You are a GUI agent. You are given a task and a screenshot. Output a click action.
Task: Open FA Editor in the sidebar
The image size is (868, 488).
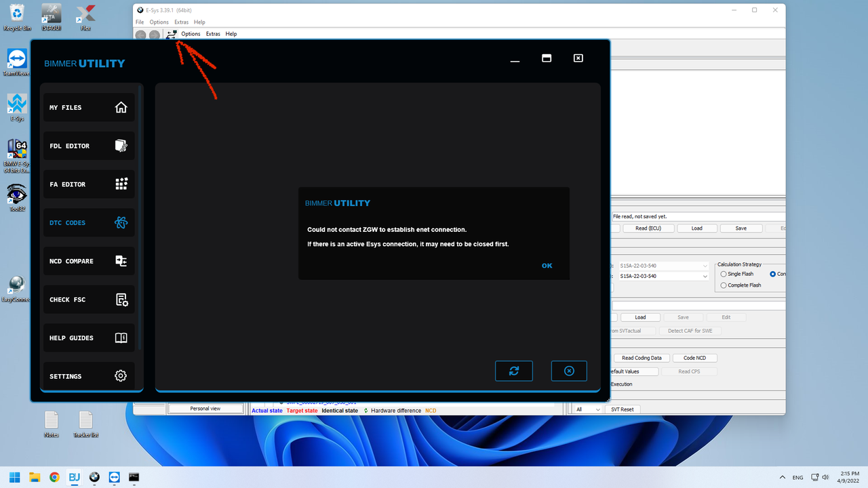(x=89, y=184)
